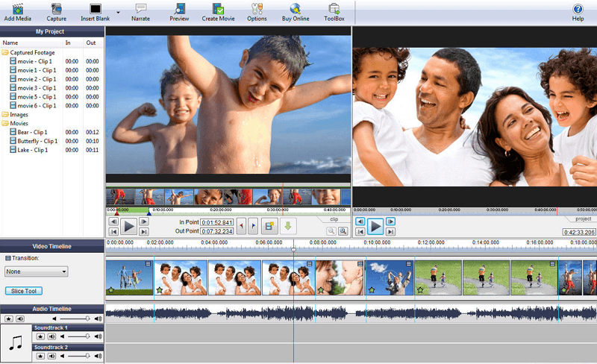The height and width of the screenshot is (364, 597).
Task: Open the Create Movie wizard
Action: click(x=219, y=10)
